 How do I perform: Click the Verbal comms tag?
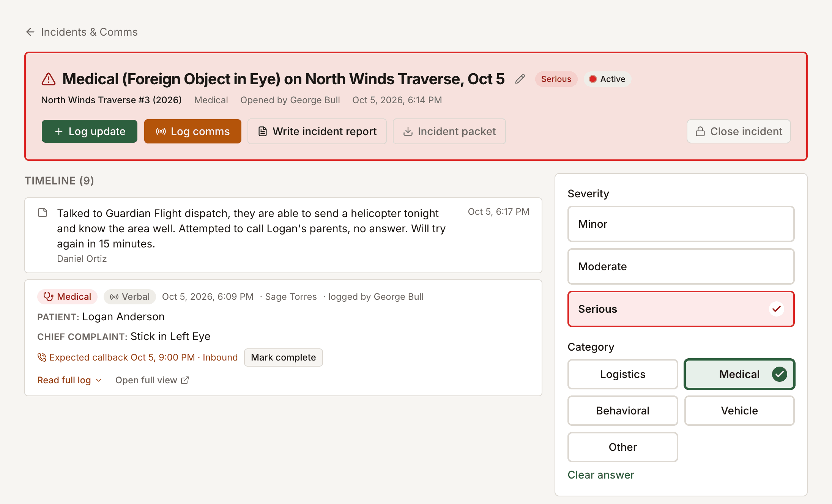tap(130, 297)
